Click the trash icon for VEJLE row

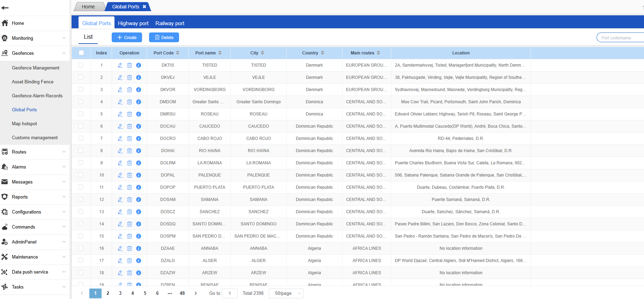(x=129, y=77)
